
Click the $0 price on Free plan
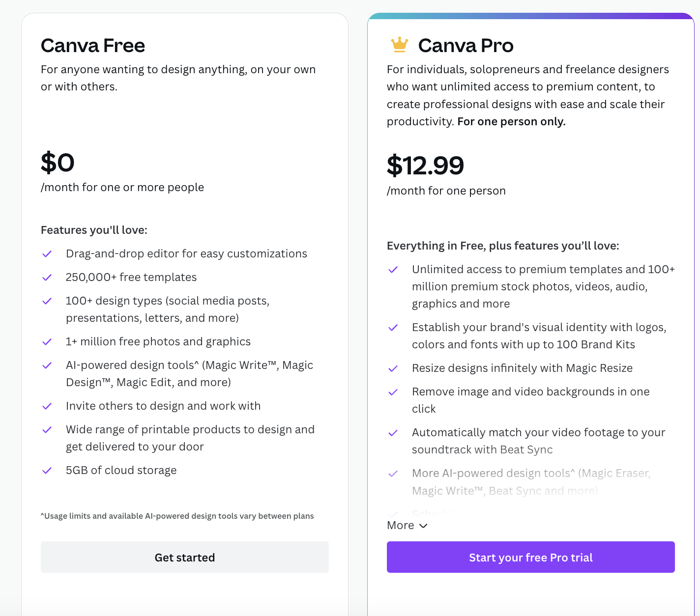click(58, 162)
